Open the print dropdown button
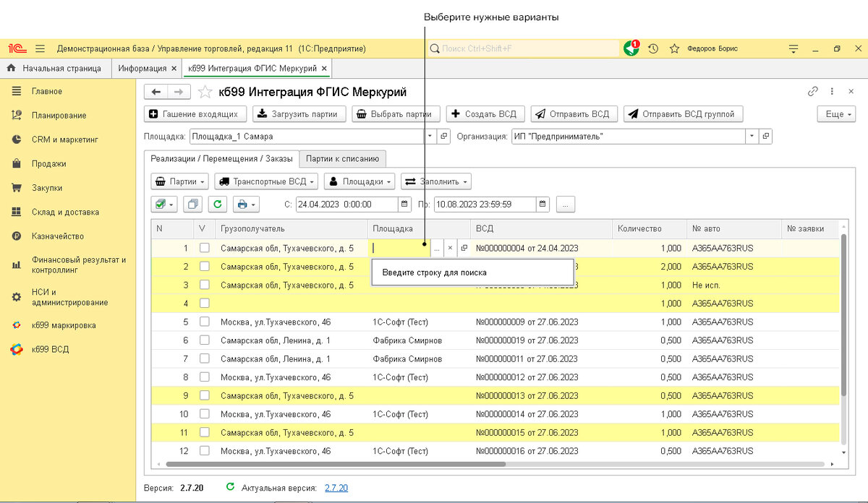868x503 pixels. (245, 205)
